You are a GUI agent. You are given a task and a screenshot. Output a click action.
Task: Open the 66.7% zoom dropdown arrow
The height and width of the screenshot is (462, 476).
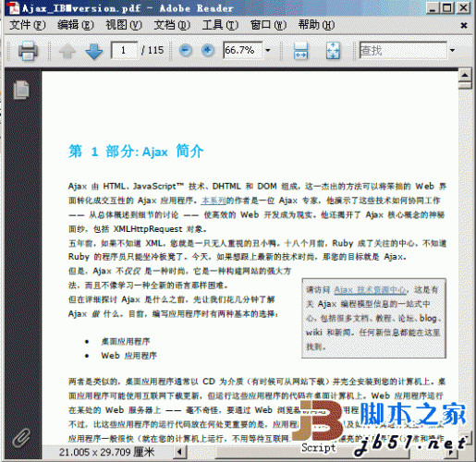268,50
